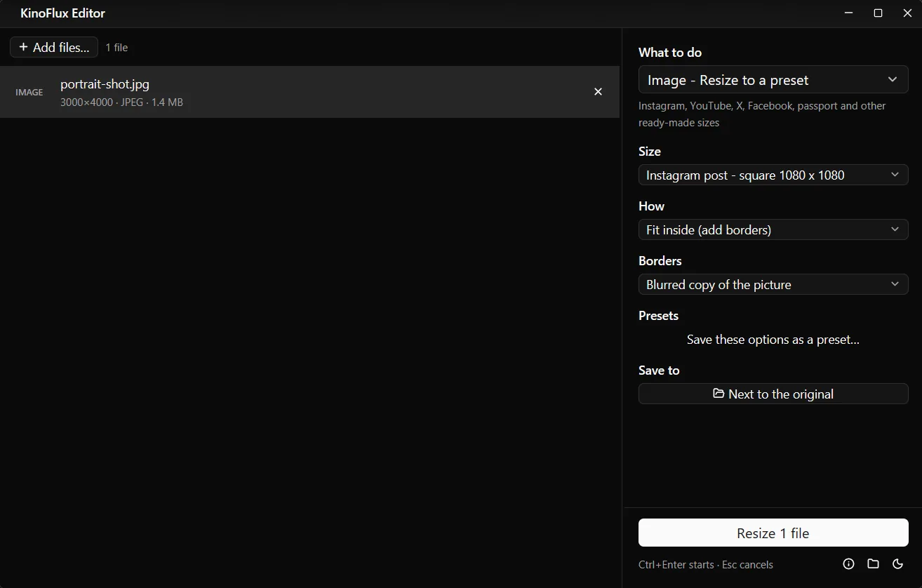Start the job with 'Resize 1 file'

773,533
